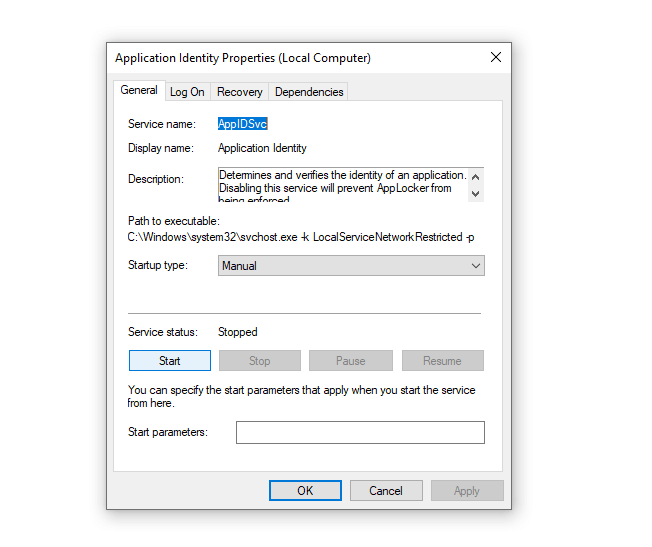
Task: Click the Application Identity display name text
Action: (x=262, y=148)
